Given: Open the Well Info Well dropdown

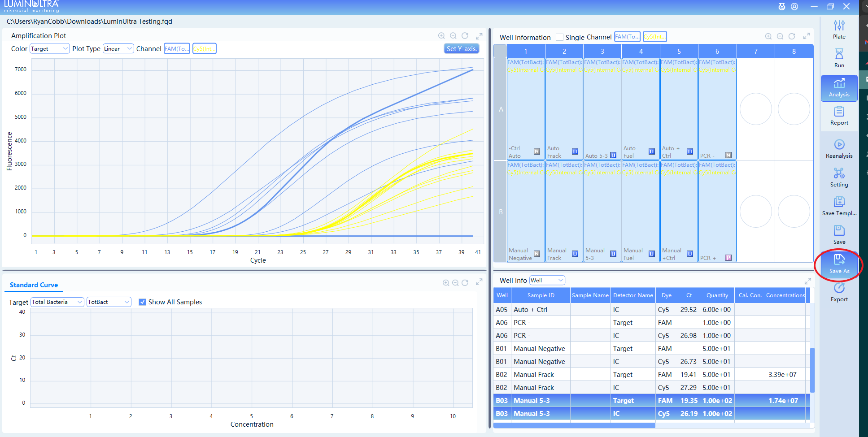Looking at the screenshot, I should pyautogui.click(x=547, y=281).
